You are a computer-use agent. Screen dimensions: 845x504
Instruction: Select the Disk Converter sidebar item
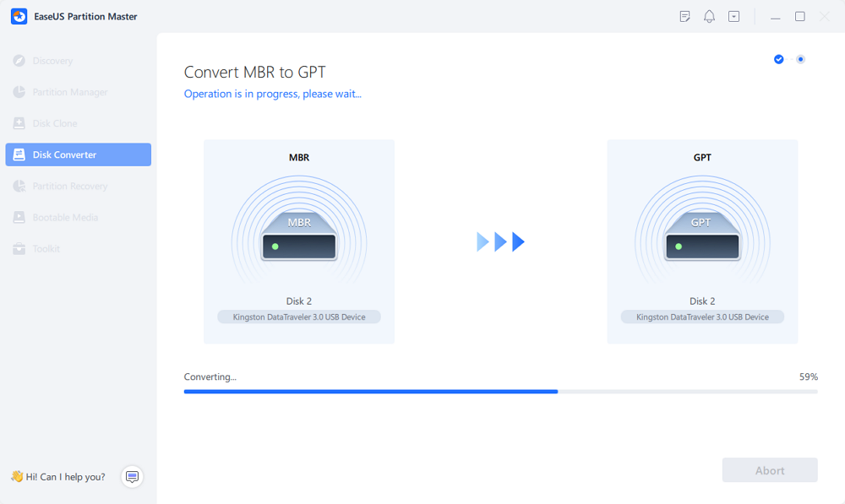click(78, 154)
